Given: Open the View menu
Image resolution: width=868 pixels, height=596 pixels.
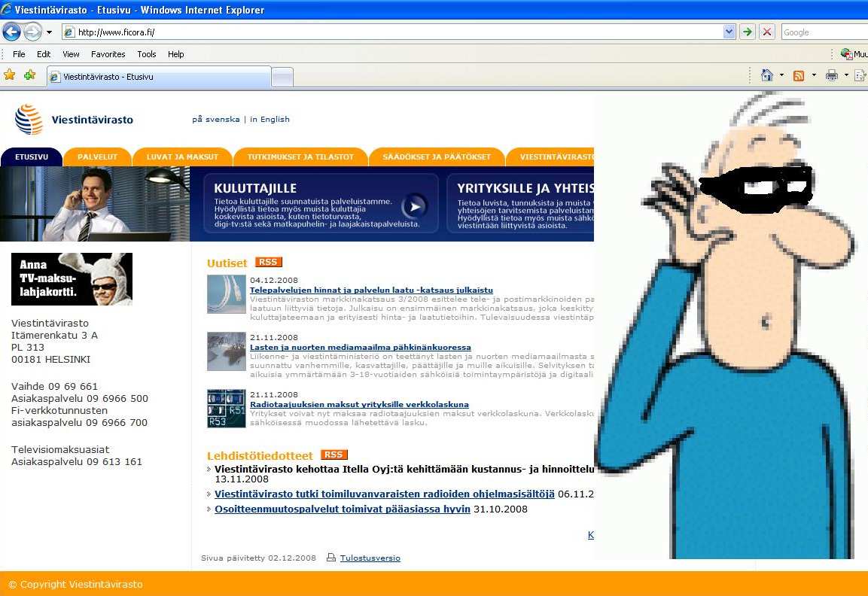Looking at the screenshot, I should 71,54.
